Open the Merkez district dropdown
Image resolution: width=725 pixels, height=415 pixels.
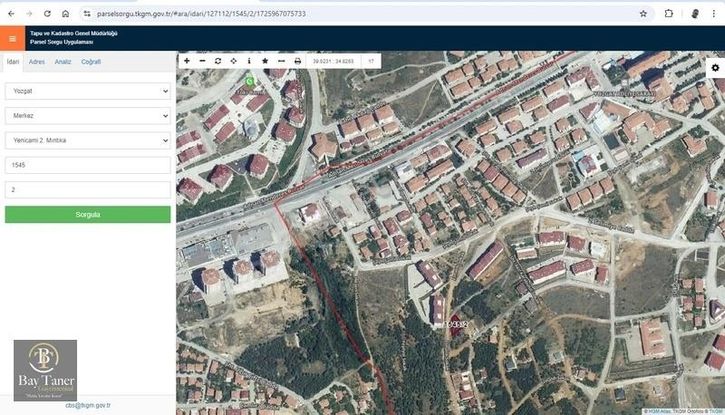click(87, 116)
